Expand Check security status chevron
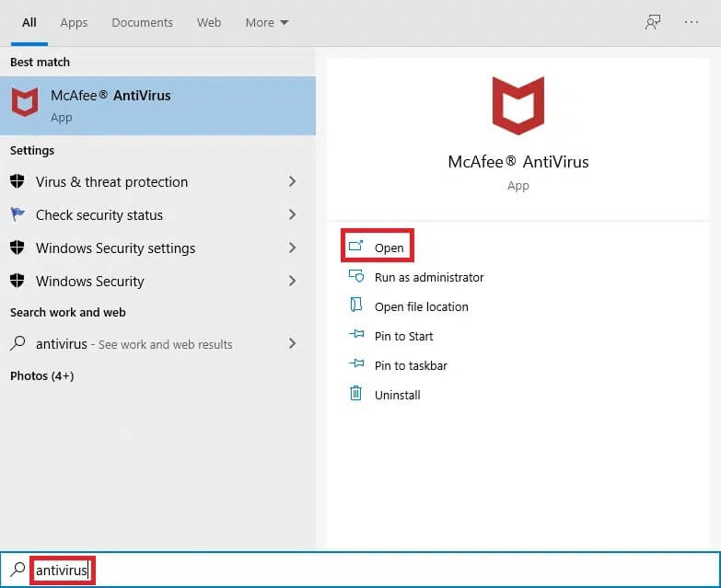 coord(292,214)
